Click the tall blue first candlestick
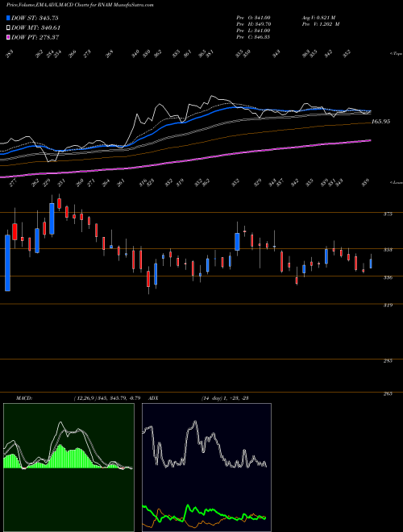Image resolution: width=403 pixels, height=532 pixels. click(x=7, y=263)
